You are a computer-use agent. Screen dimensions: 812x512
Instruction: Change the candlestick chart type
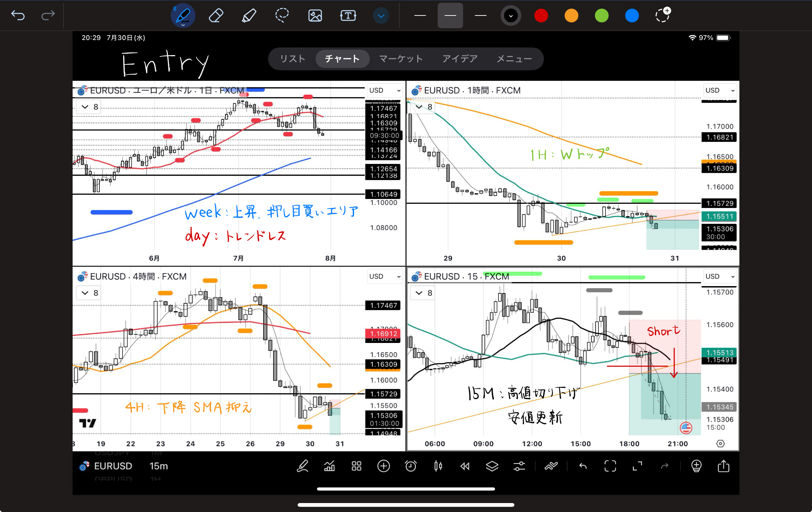[x=438, y=466]
